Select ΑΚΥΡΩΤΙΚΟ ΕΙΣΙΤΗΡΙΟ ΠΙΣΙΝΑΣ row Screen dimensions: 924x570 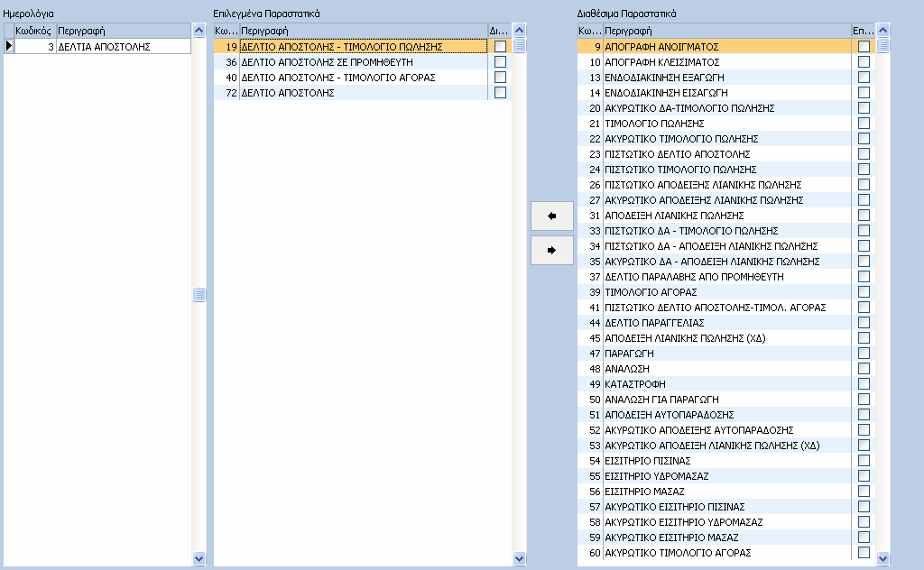[726, 506]
